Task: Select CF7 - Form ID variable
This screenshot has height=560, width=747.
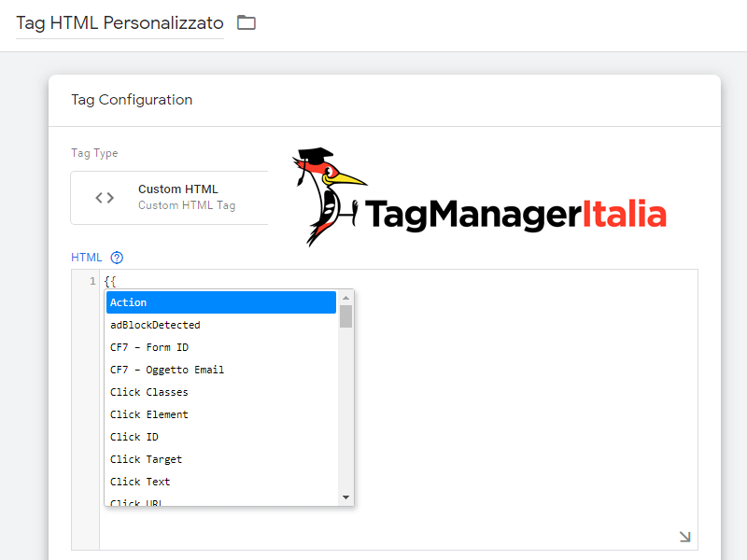Action: (221, 347)
